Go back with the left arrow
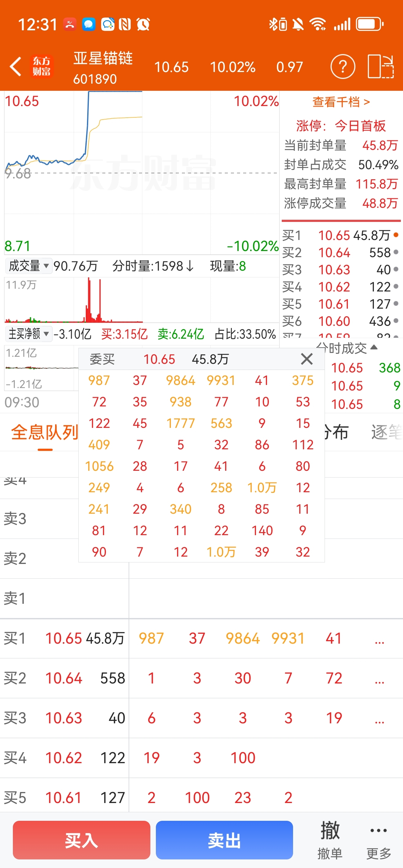403x868 pixels. [16, 67]
